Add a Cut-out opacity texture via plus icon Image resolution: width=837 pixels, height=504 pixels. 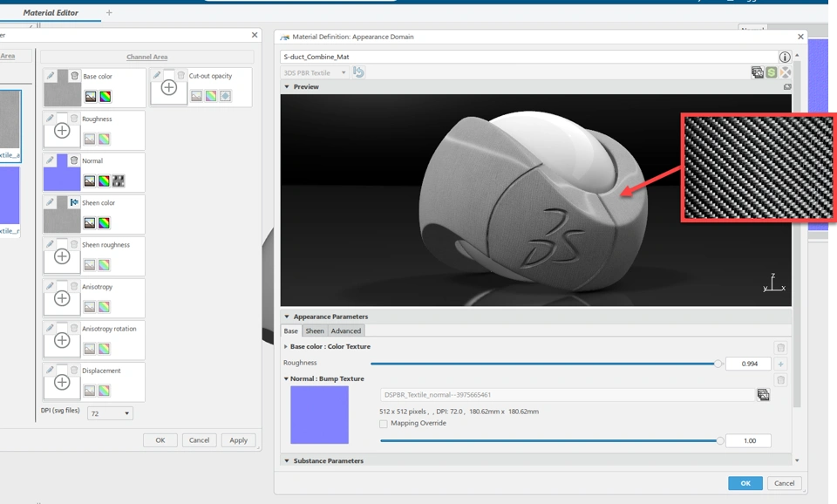[168, 87]
